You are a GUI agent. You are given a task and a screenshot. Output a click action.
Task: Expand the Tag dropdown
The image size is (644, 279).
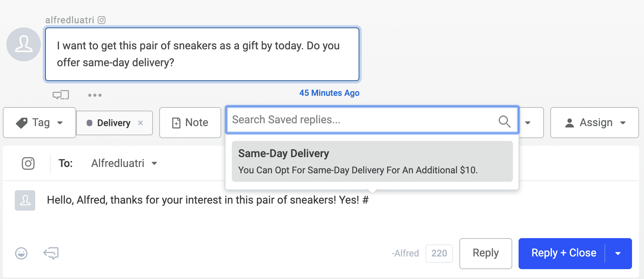(60, 123)
